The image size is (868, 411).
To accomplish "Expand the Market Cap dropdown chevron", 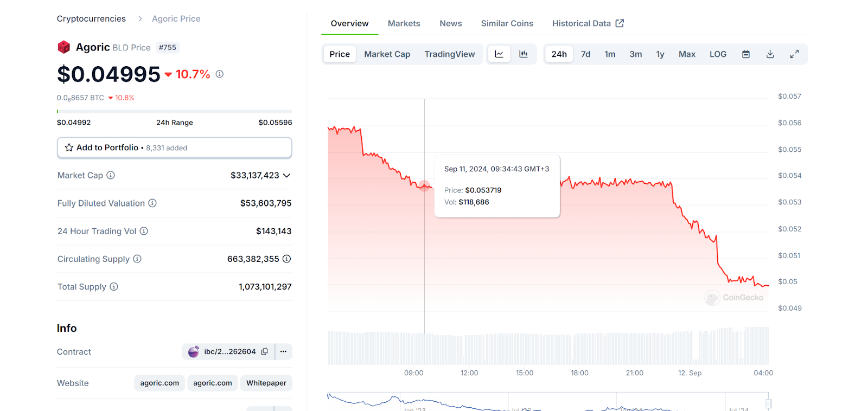I will [x=287, y=175].
